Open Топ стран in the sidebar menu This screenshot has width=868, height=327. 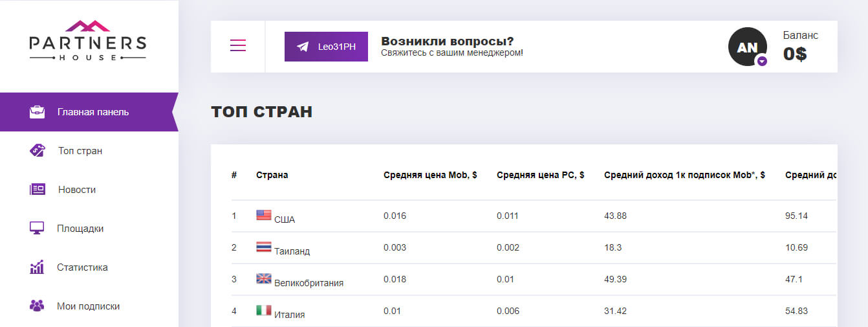80,151
